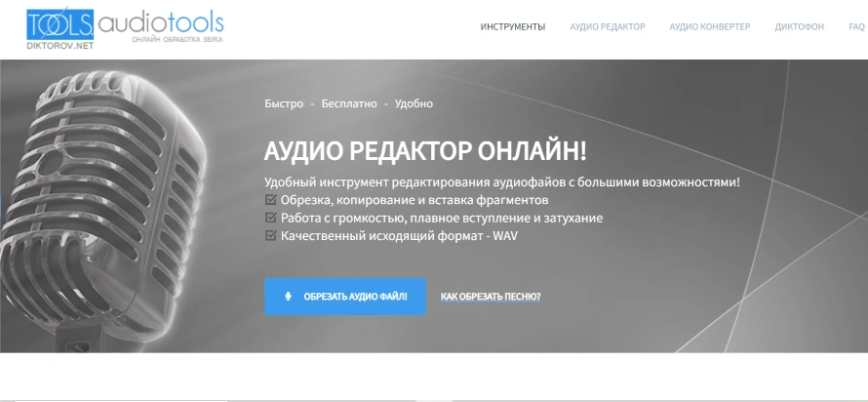Screen dimensions: 868x402
Task: Follow the КАК ОБРЕЗАТЬ ПЕСНЮ? link
Action: click(491, 297)
